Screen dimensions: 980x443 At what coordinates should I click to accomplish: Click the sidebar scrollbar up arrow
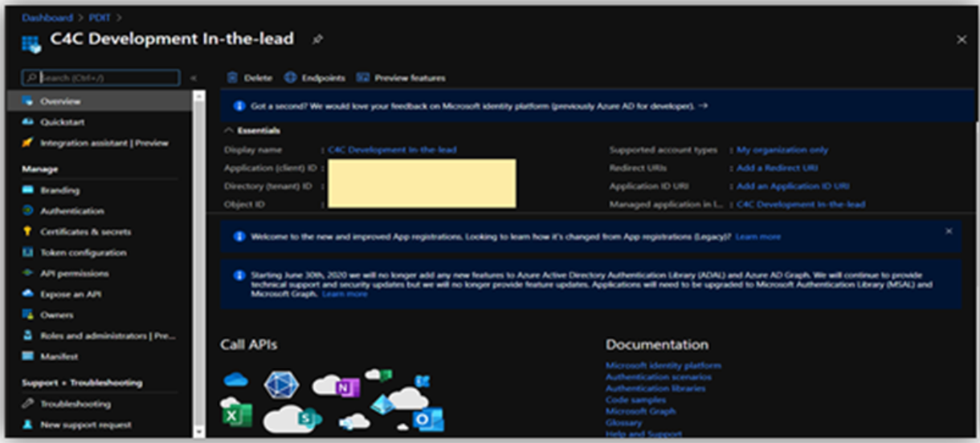(199, 95)
